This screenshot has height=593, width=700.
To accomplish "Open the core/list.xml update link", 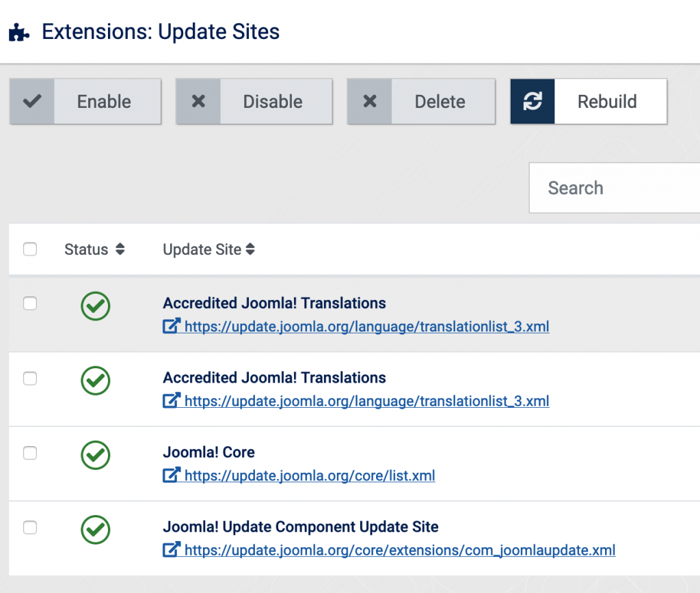I will [299, 475].
